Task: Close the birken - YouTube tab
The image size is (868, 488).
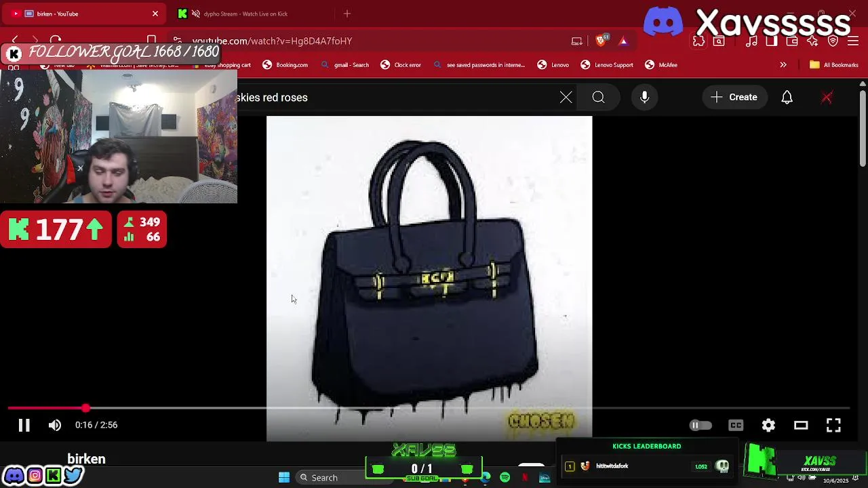Action: (155, 14)
